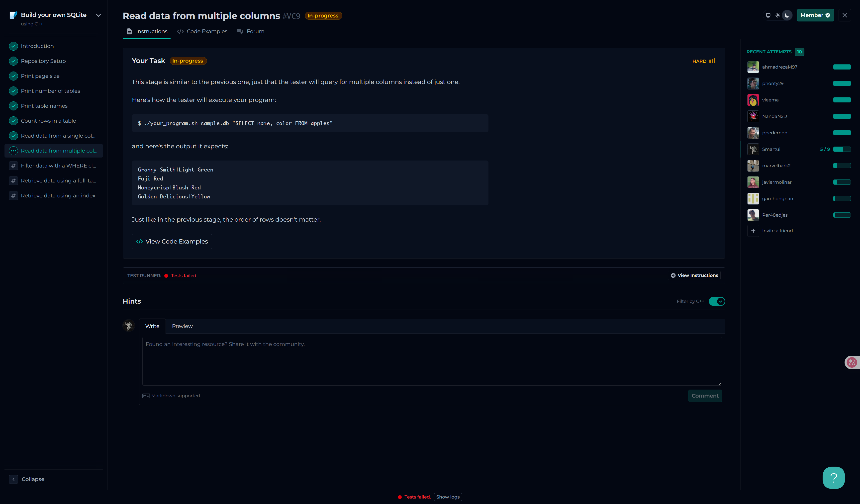
Task: Select the light theme sun icon
Action: pos(777,15)
